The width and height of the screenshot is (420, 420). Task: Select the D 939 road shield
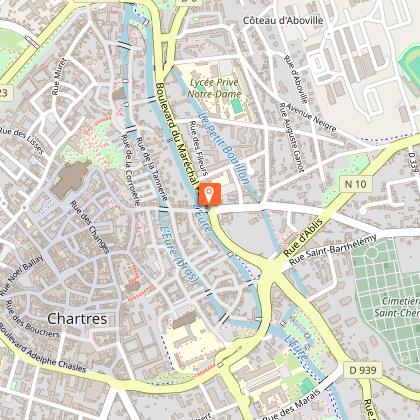[x=363, y=370]
